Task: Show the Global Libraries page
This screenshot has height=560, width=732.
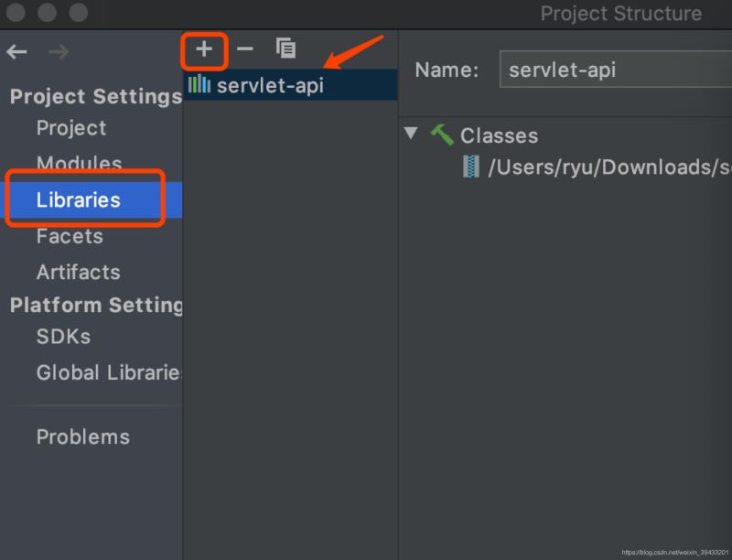Action: coord(108,372)
